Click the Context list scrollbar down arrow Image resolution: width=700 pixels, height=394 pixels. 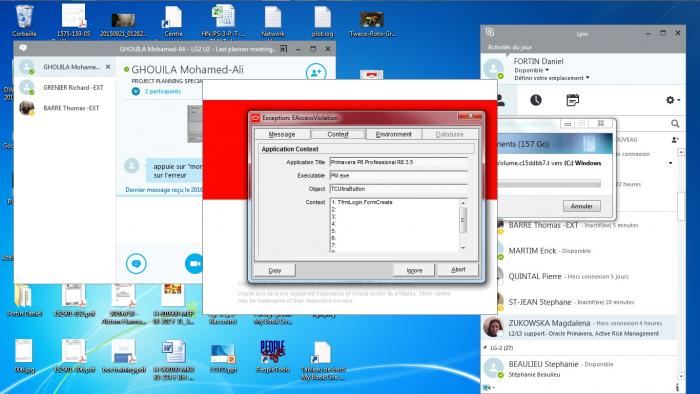click(463, 248)
